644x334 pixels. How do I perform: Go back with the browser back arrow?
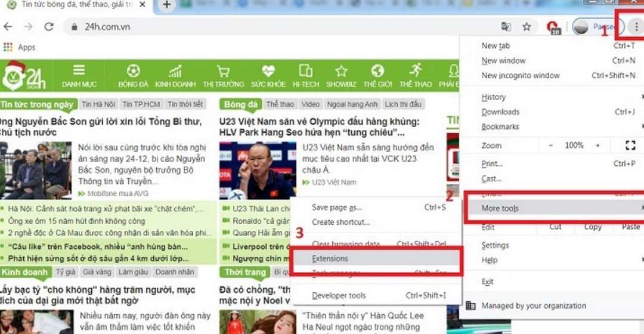8,27
